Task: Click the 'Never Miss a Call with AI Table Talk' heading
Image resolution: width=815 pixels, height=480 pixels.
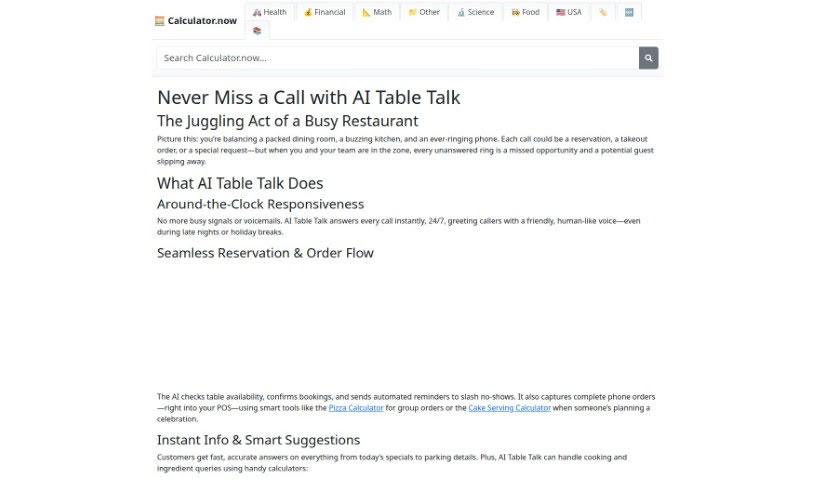Action: 309,97
